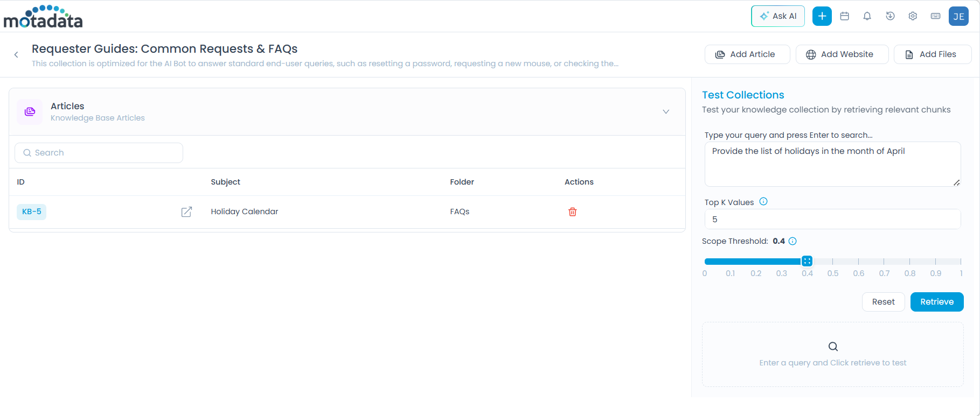Click the articles Search field
The height and width of the screenshot is (416, 980).
(x=99, y=153)
